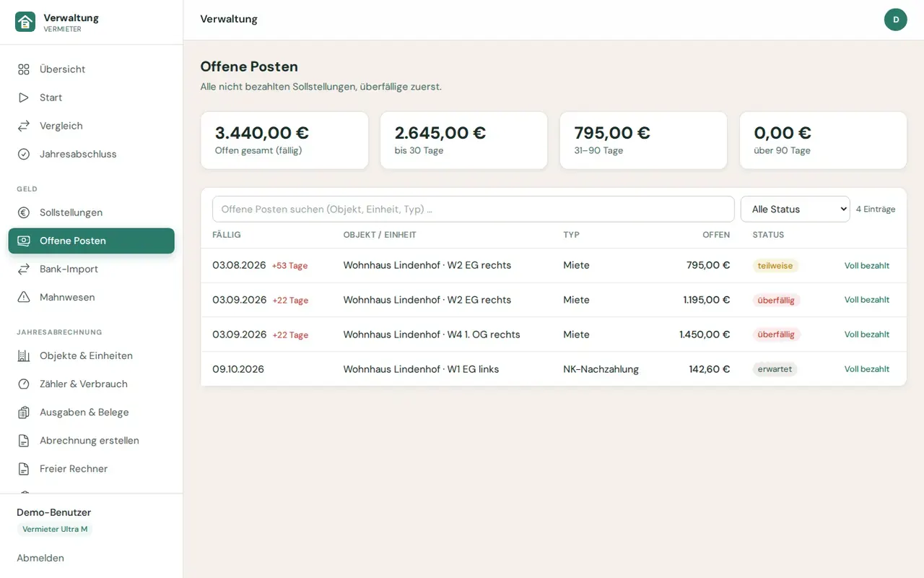Image resolution: width=924 pixels, height=578 pixels.
Task: Mark the NK-Nachzahlung entry as Voll bezahlt
Action: [x=867, y=369]
